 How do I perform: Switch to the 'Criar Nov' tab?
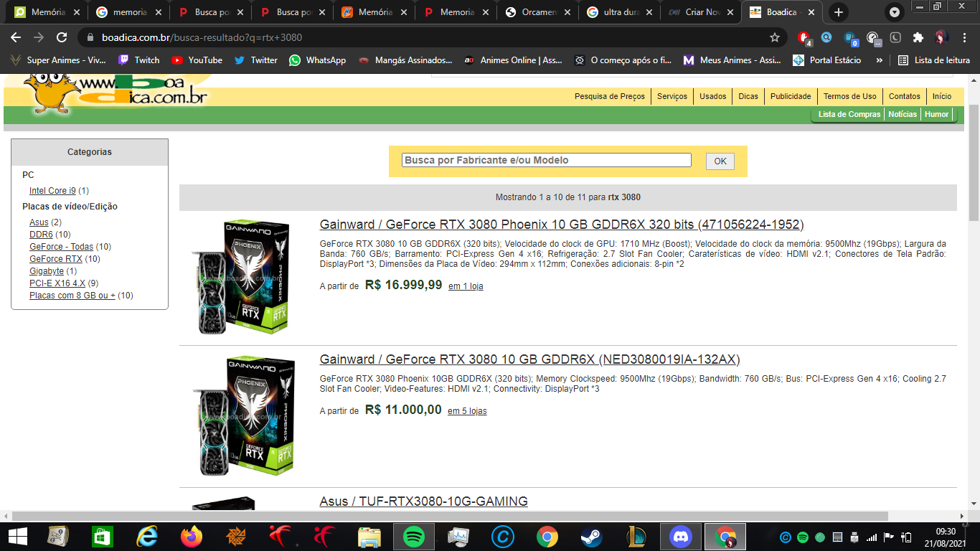click(702, 12)
